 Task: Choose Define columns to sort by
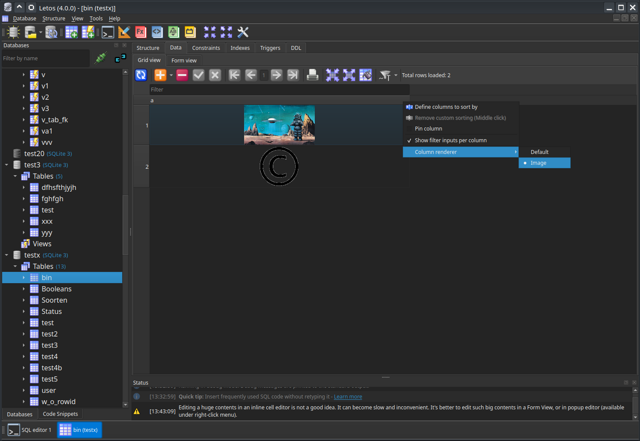[x=460, y=107]
